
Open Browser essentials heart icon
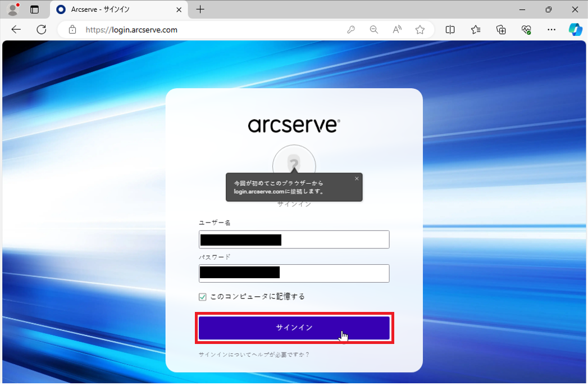pyautogui.click(x=526, y=30)
